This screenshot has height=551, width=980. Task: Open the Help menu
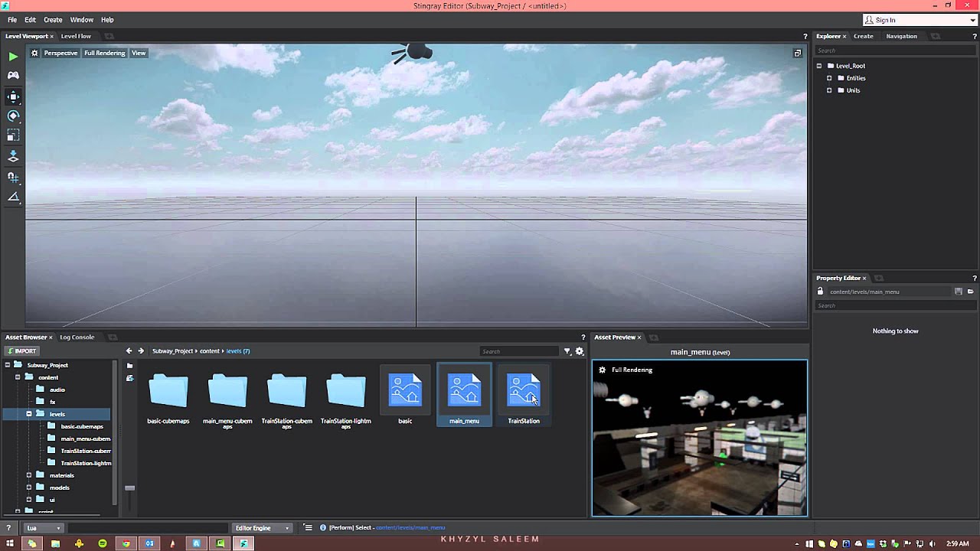pos(107,20)
